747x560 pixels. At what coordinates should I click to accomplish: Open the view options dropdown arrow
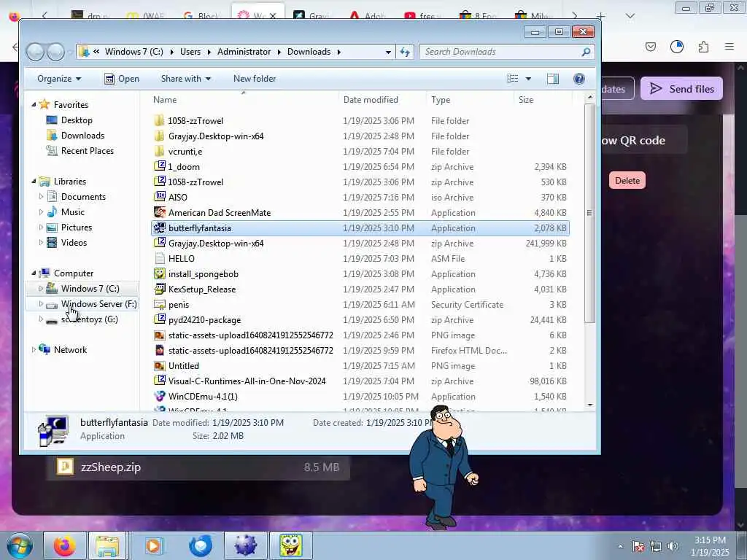(x=528, y=79)
